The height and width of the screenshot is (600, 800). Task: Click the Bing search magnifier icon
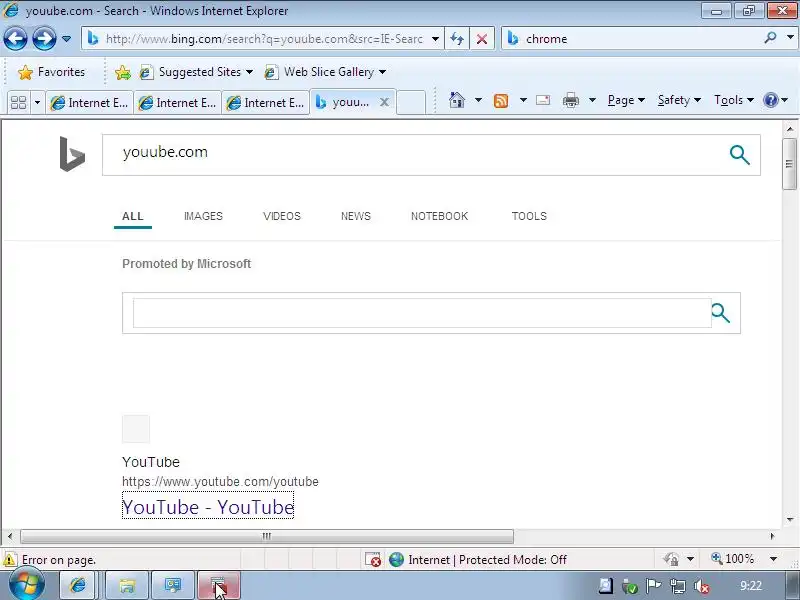739,155
